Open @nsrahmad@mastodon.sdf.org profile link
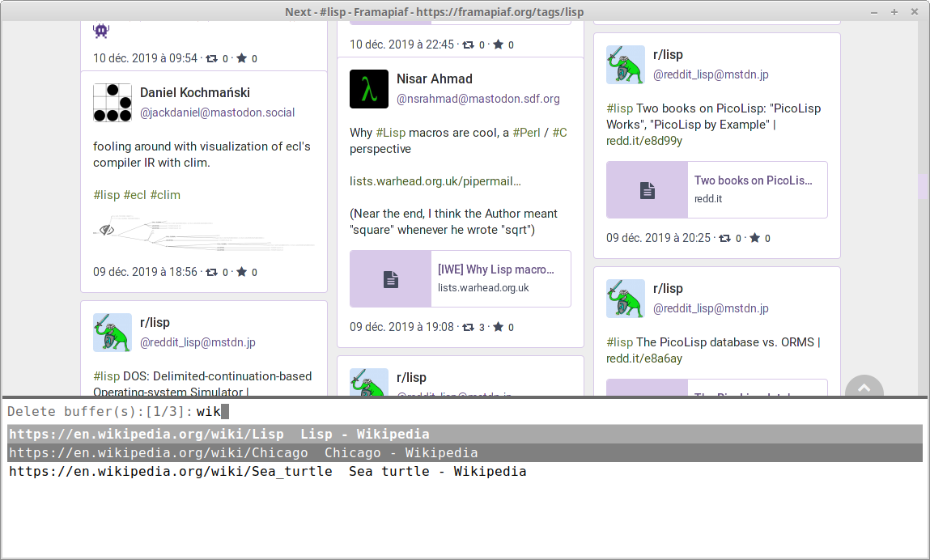The width and height of the screenshot is (930, 560). coord(478,99)
